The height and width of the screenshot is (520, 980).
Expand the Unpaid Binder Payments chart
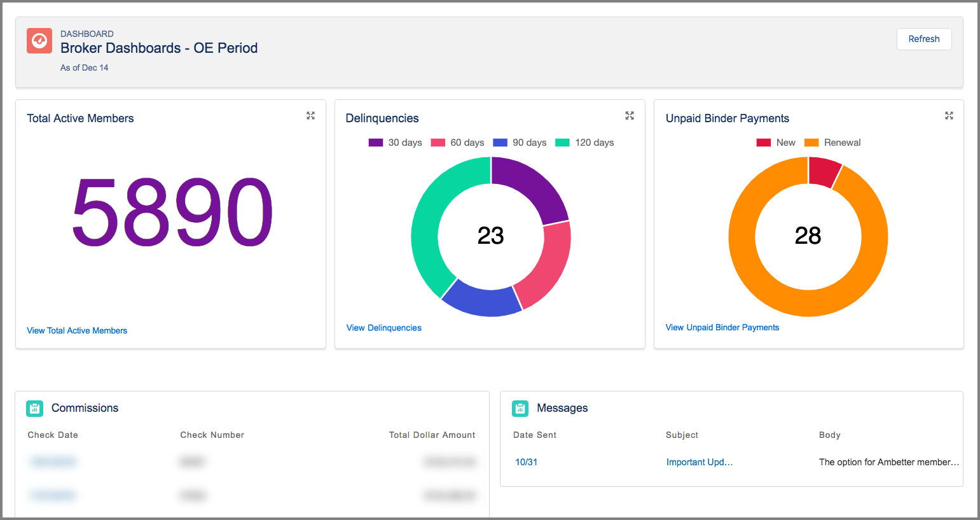coord(949,116)
